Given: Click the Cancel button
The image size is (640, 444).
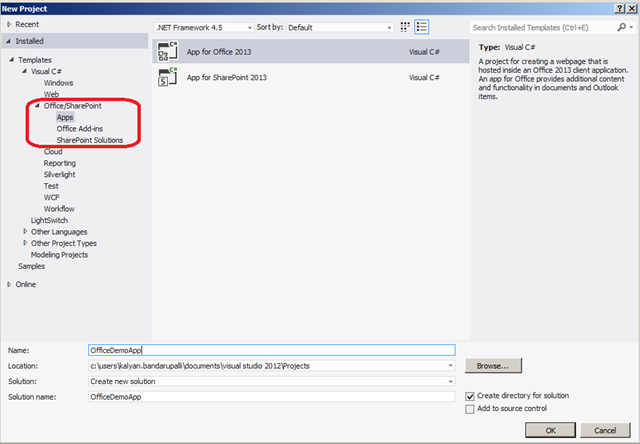Looking at the screenshot, I should [605, 430].
